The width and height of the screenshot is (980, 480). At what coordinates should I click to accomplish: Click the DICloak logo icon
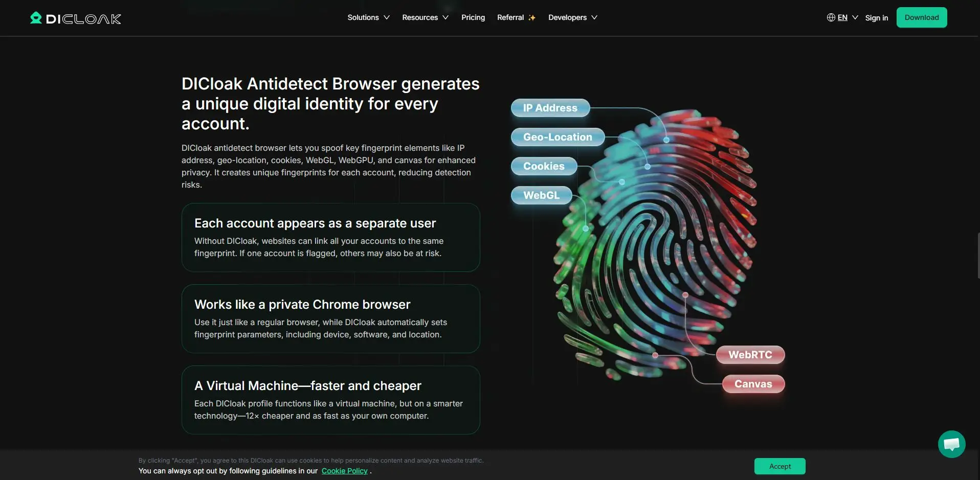pos(36,18)
